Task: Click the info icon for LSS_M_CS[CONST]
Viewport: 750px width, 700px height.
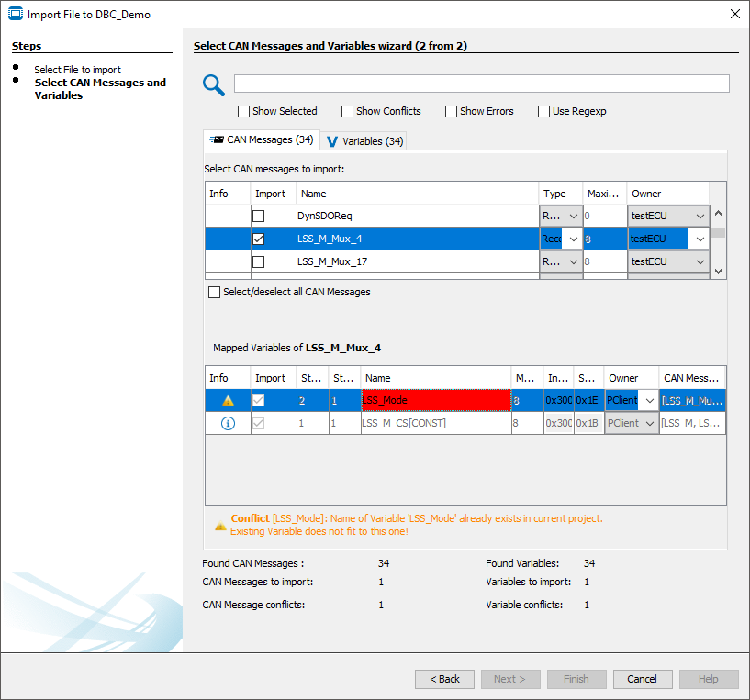Action: point(227,422)
